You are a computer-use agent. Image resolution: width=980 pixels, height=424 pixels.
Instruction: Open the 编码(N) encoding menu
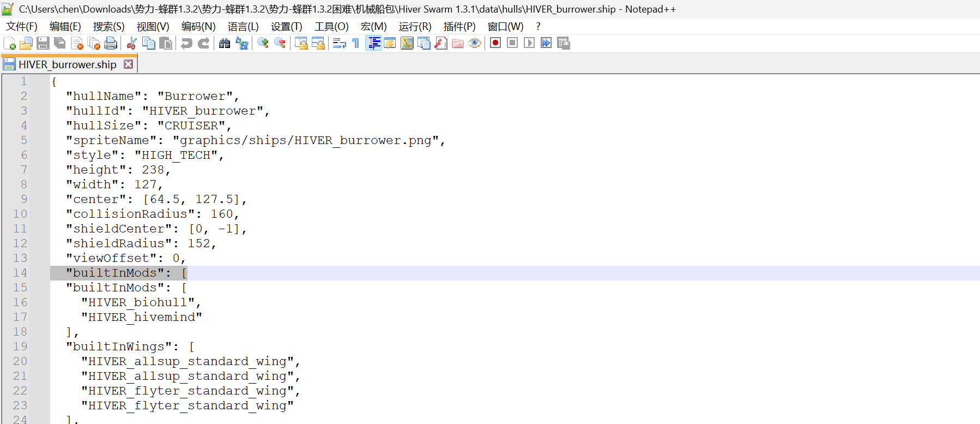[x=198, y=27]
